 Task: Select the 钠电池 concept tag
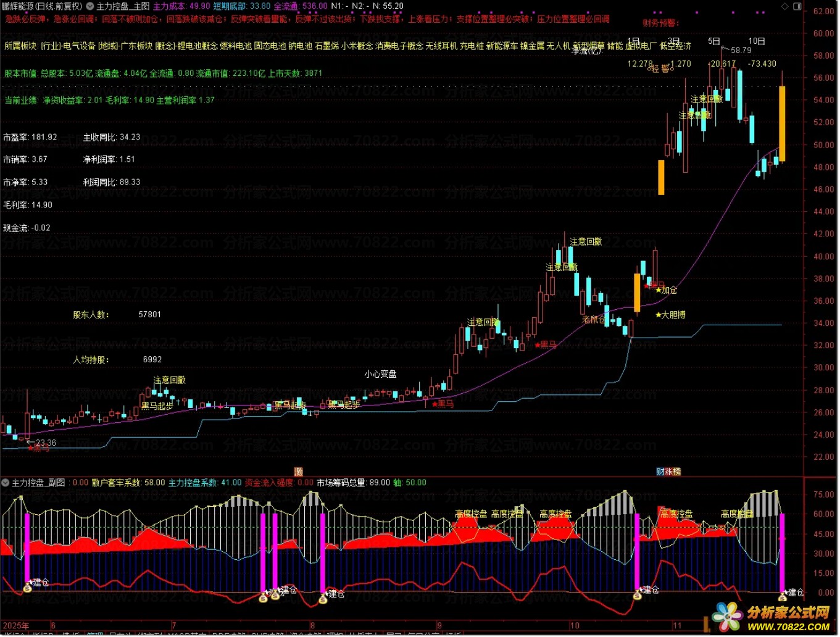tap(301, 46)
